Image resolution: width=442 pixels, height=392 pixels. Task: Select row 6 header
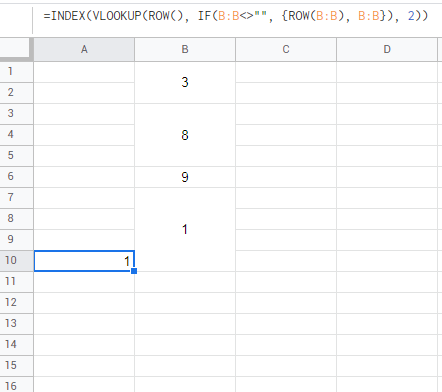[x=16, y=176]
